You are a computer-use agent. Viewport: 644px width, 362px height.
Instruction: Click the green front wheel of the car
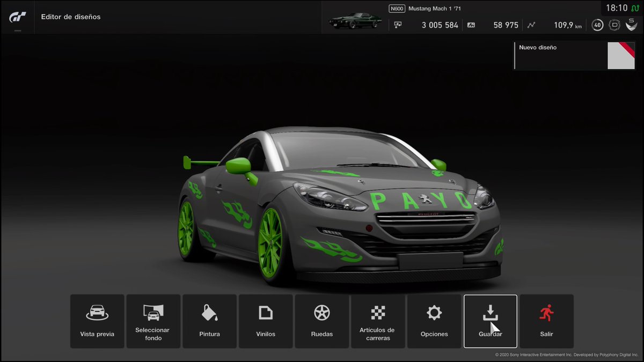point(271,243)
